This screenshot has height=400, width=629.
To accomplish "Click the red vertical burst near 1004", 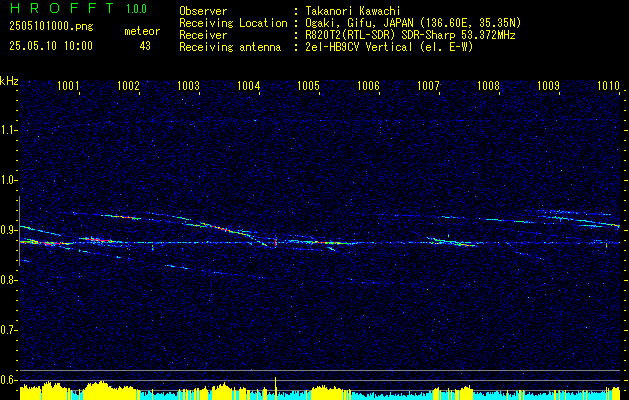I will pyautogui.click(x=276, y=242).
